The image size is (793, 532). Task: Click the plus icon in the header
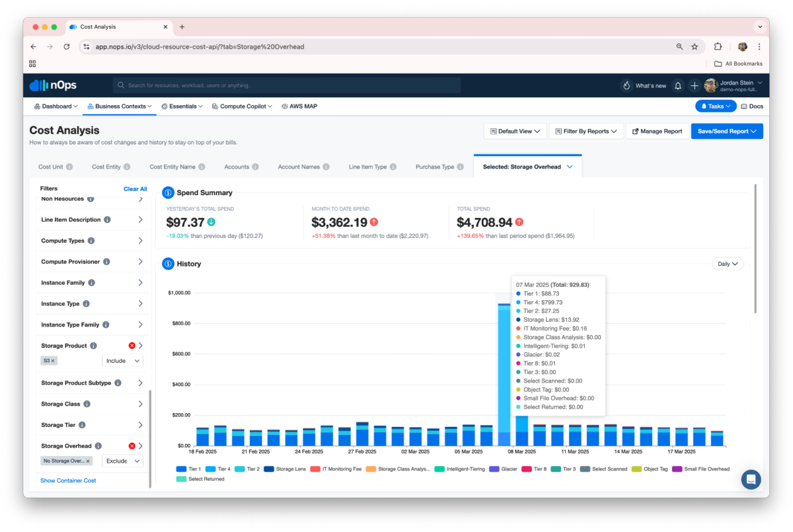pos(695,86)
